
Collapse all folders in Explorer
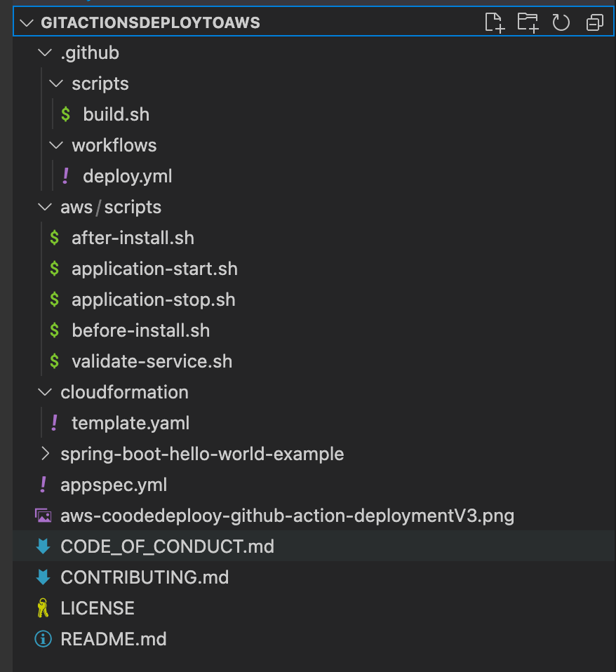point(594,22)
